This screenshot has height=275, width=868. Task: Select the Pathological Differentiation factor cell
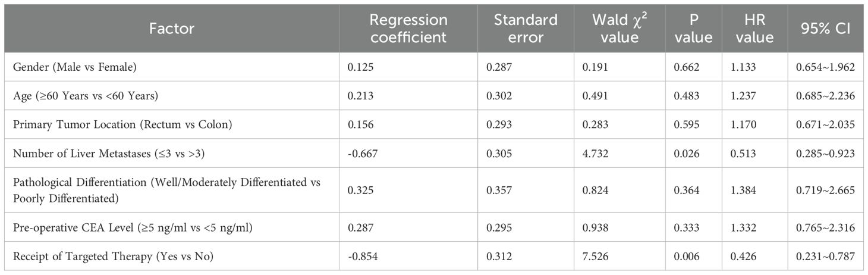[x=172, y=189]
